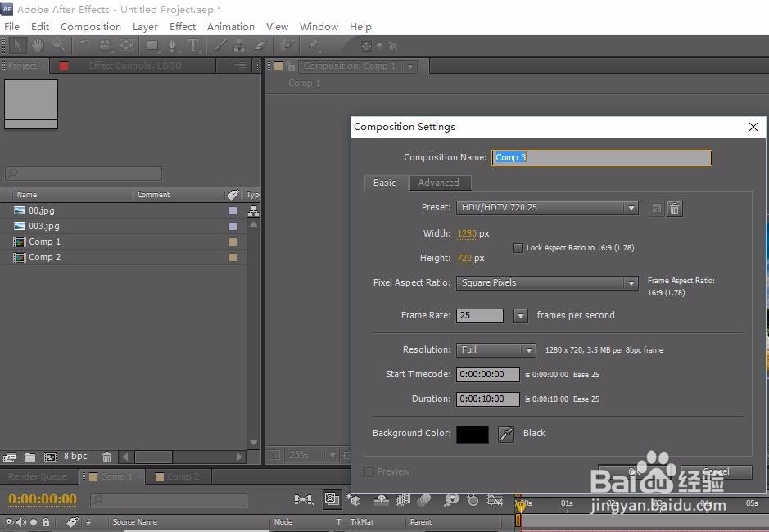The width and height of the screenshot is (769, 532).
Task: Delete the composition preset trash icon
Action: [x=675, y=209]
